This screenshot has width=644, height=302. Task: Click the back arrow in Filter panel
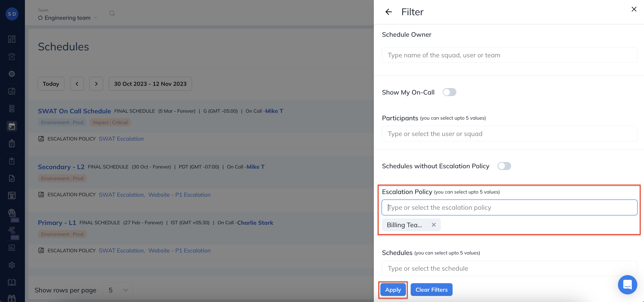pos(388,12)
